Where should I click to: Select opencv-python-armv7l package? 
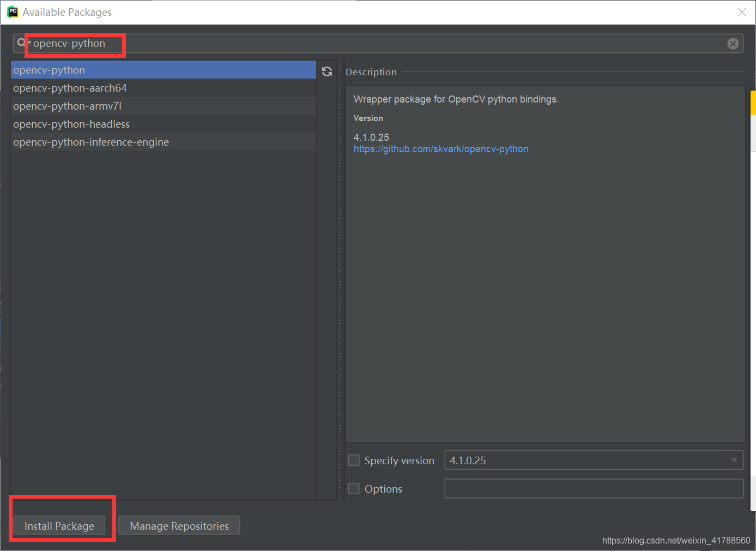(x=164, y=106)
